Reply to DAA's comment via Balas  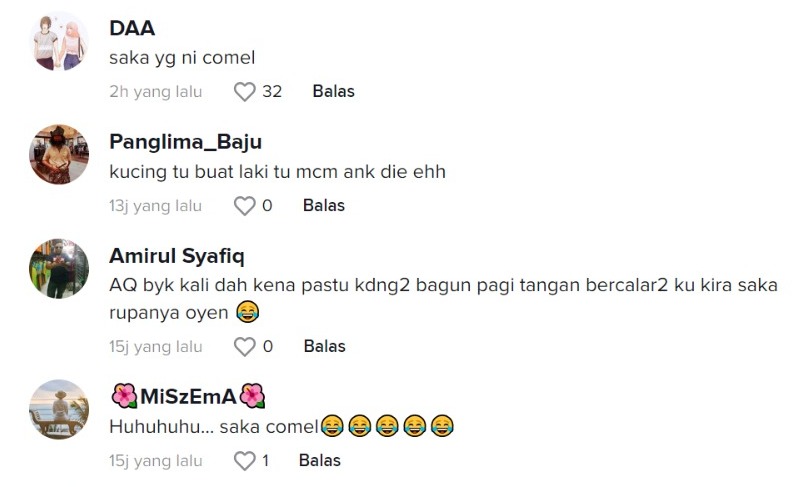[x=333, y=92]
